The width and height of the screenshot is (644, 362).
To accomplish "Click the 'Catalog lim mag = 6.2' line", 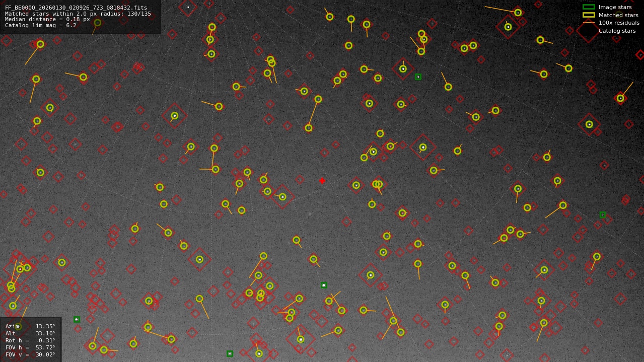I will point(41,26).
